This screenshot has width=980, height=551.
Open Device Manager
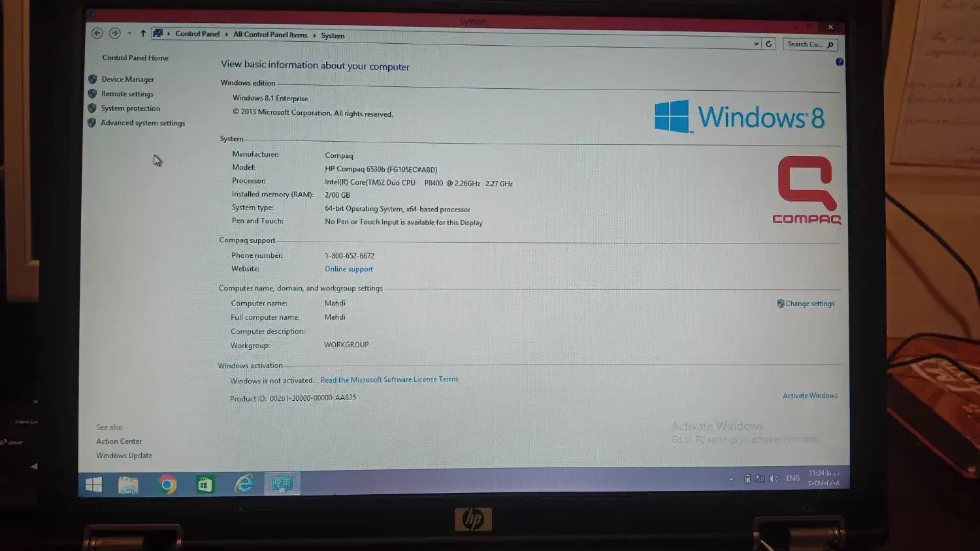click(x=127, y=79)
